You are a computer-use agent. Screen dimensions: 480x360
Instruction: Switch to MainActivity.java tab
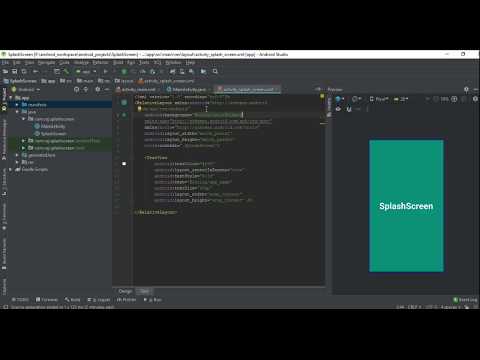click(x=188, y=90)
